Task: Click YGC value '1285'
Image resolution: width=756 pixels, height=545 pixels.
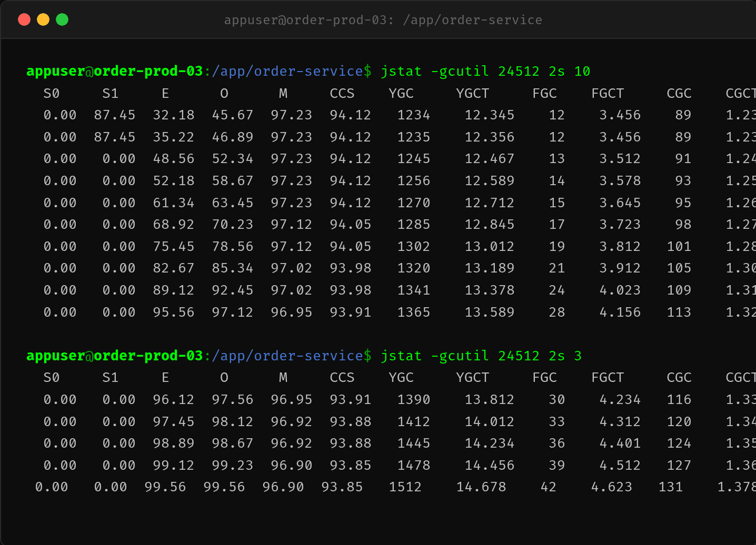Action: tap(414, 224)
